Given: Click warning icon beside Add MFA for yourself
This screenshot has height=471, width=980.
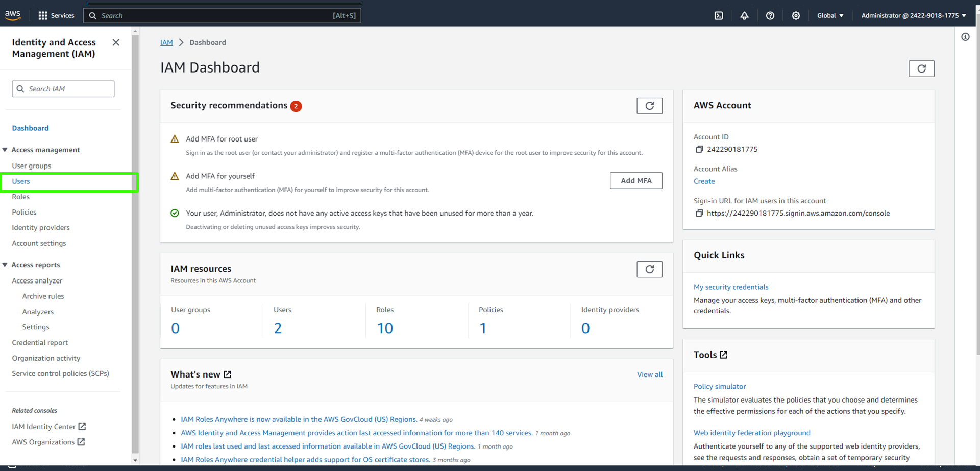Looking at the screenshot, I should [x=175, y=176].
